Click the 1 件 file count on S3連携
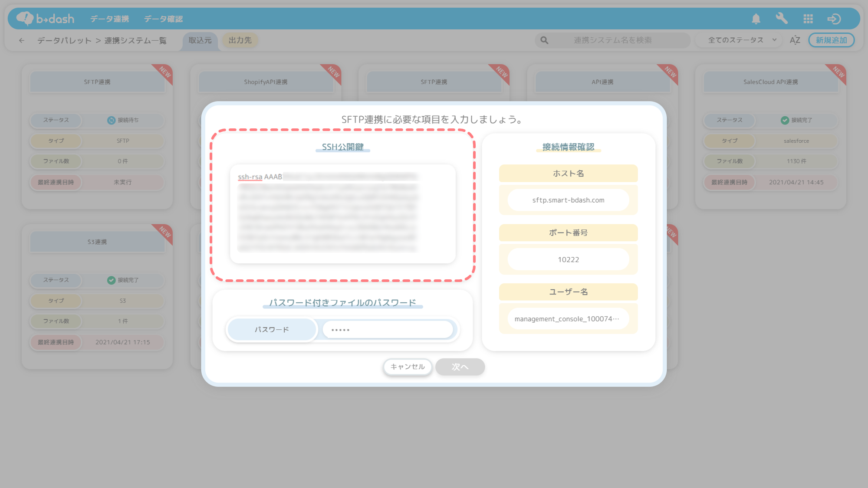 point(123,321)
